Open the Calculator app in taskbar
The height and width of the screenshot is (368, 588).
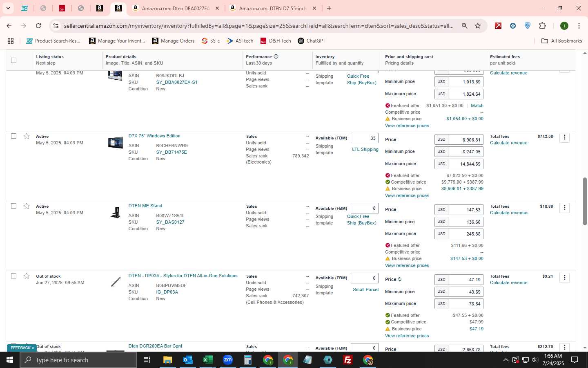pyautogui.click(x=247, y=360)
